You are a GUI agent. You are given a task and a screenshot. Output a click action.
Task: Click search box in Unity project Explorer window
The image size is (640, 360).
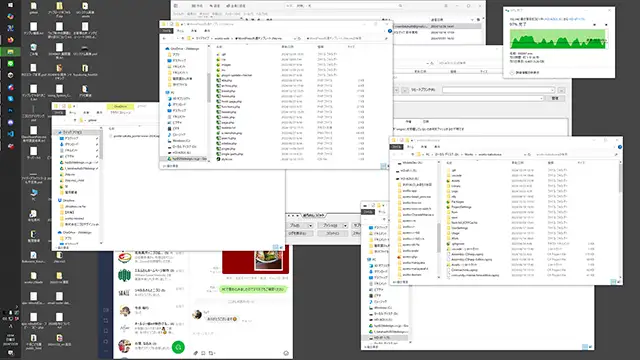576,154
